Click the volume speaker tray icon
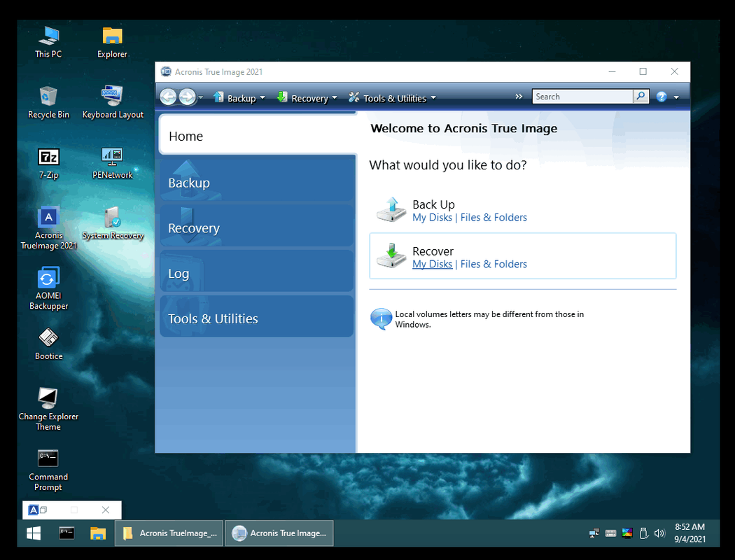The width and height of the screenshot is (735, 560). pos(659,533)
